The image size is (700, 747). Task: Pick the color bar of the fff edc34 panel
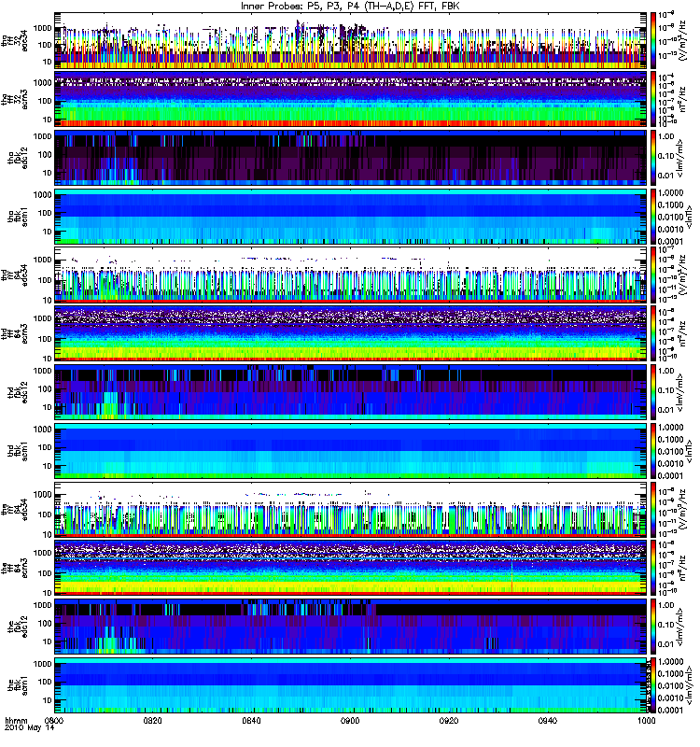[x=652, y=509]
